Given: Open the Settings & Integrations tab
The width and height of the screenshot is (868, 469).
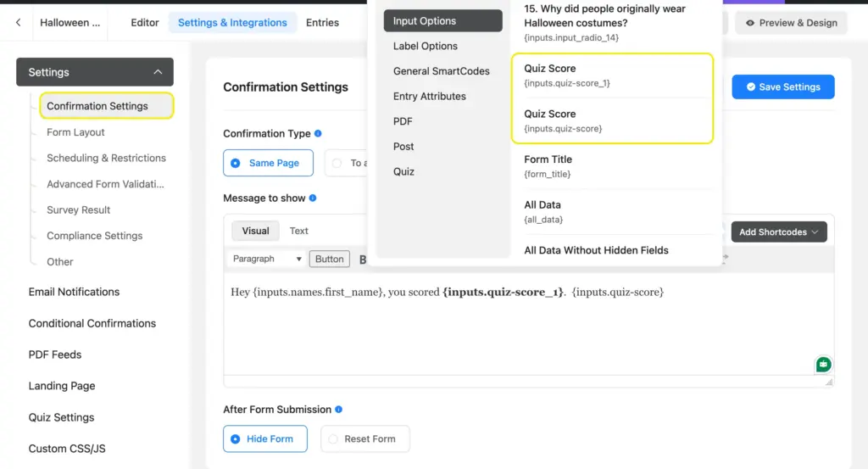Looking at the screenshot, I should tap(232, 23).
